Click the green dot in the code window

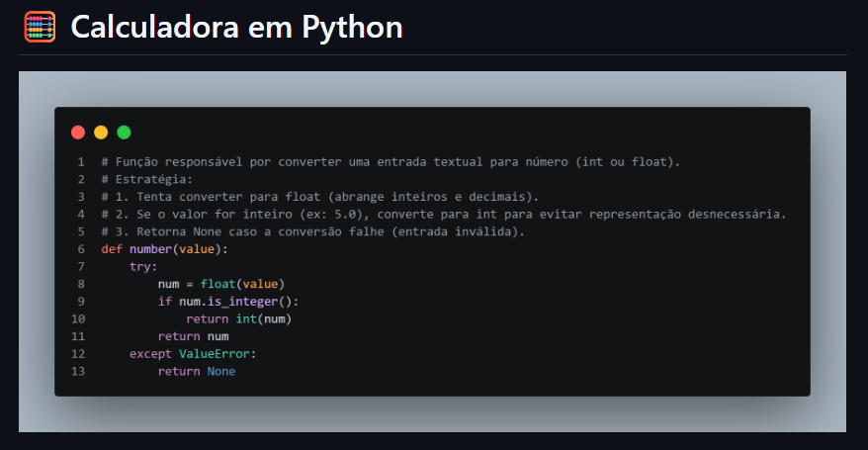[124, 133]
